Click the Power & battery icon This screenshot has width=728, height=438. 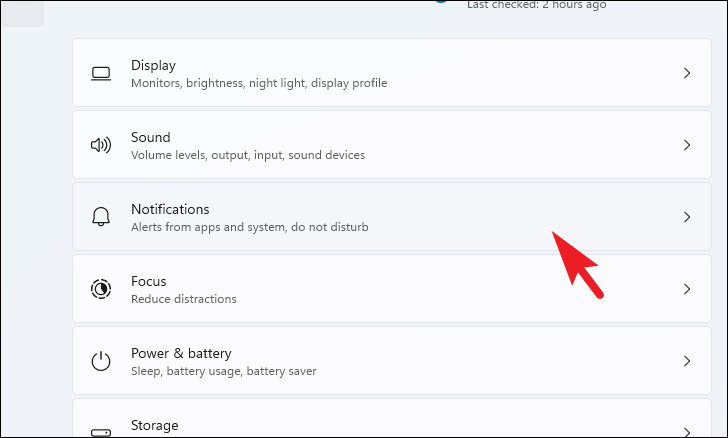[x=101, y=361]
